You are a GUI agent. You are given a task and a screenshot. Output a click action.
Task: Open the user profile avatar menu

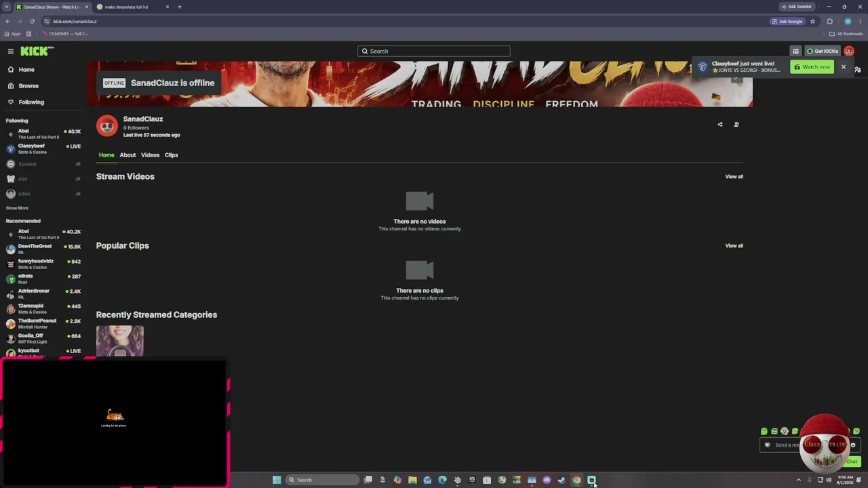(849, 51)
